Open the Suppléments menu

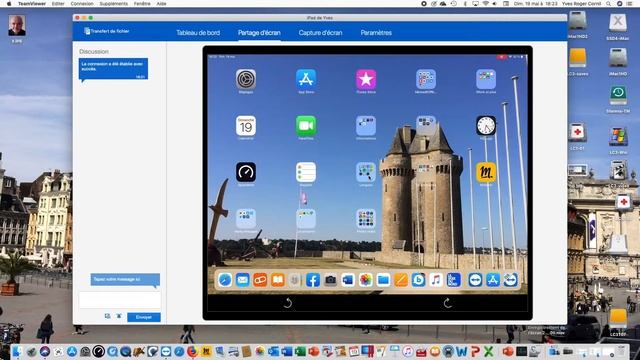(113, 3)
